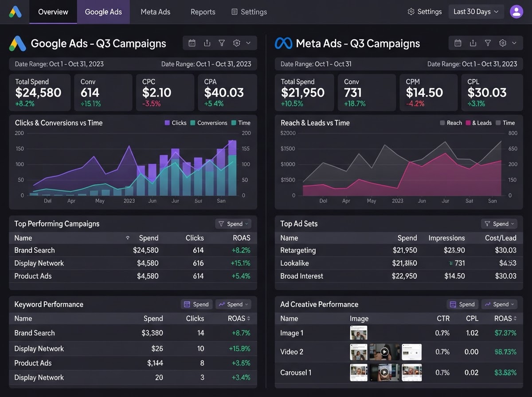
Task: Open the gear icon in the Meta Ads panel
Action: pyautogui.click(x=503, y=43)
